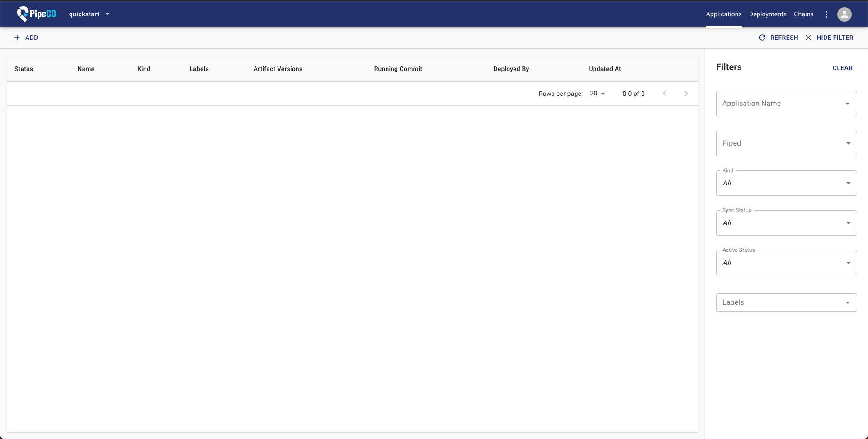The image size is (868, 439).
Task: Switch to the Chains tab
Action: tap(803, 14)
